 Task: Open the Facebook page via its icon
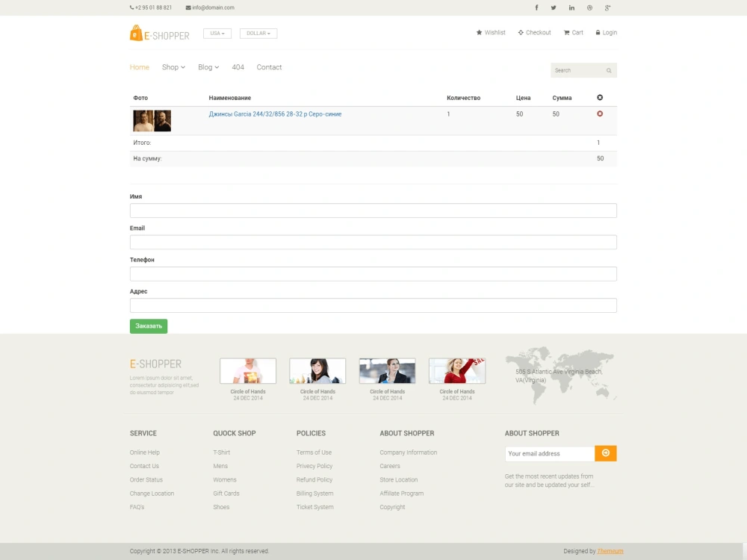click(x=536, y=7)
